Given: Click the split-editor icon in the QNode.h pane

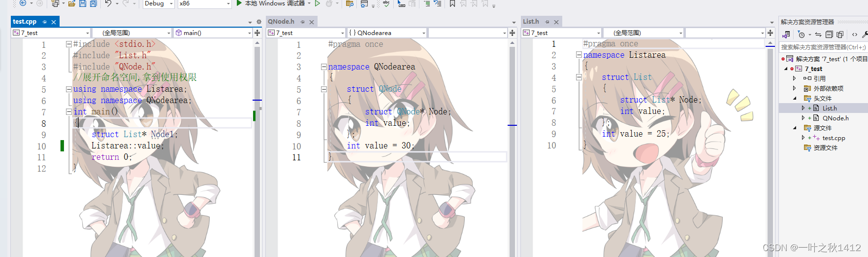Looking at the screenshot, I should tap(512, 33).
